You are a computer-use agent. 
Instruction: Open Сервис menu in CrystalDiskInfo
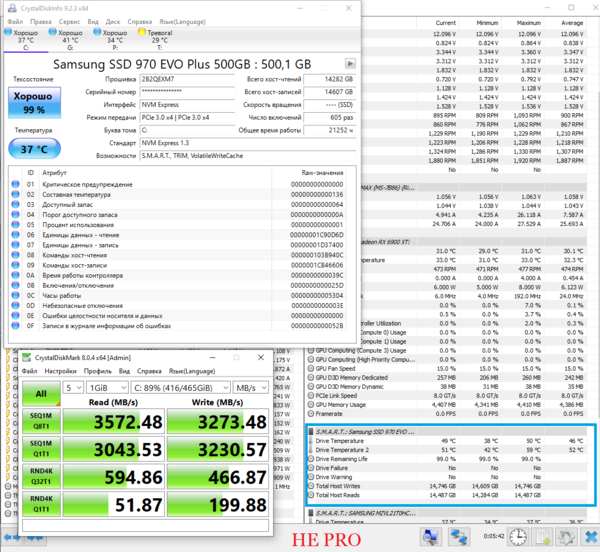pos(70,22)
